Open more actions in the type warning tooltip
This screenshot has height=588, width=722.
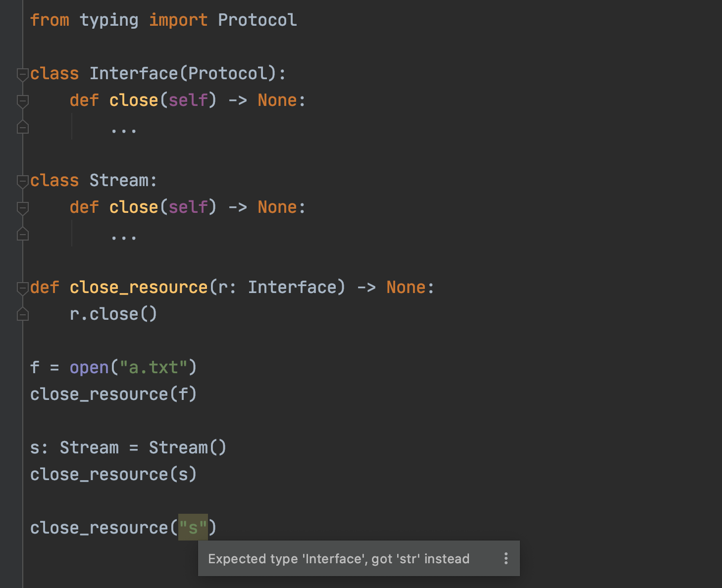coord(506,558)
